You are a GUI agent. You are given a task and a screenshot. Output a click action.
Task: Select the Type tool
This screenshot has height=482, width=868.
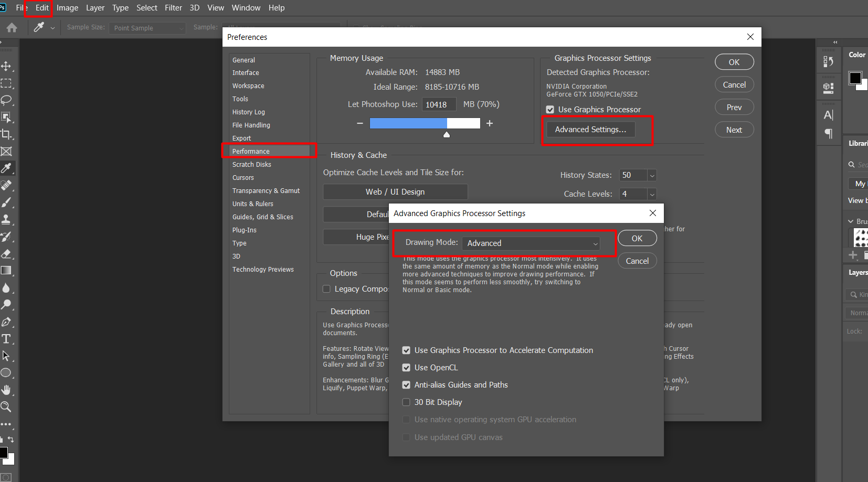click(x=7, y=338)
